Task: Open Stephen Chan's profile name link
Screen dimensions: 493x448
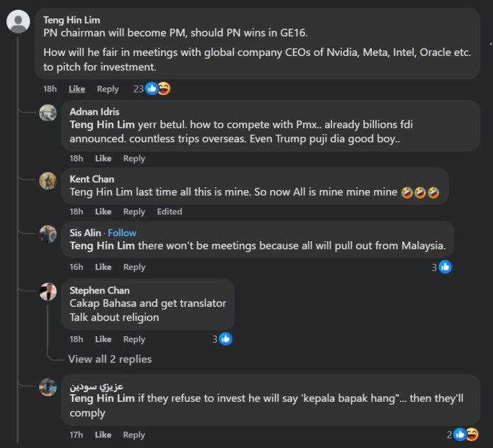Action: coord(99,290)
